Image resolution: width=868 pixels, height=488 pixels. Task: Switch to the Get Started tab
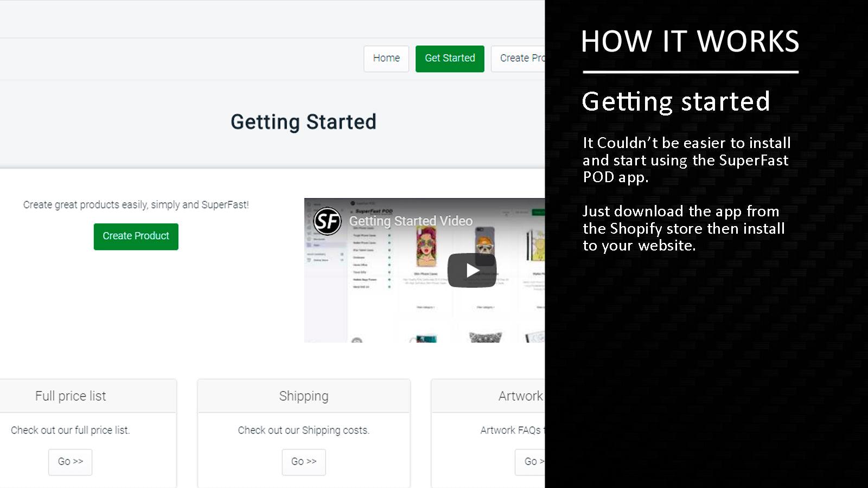[x=450, y=59]
